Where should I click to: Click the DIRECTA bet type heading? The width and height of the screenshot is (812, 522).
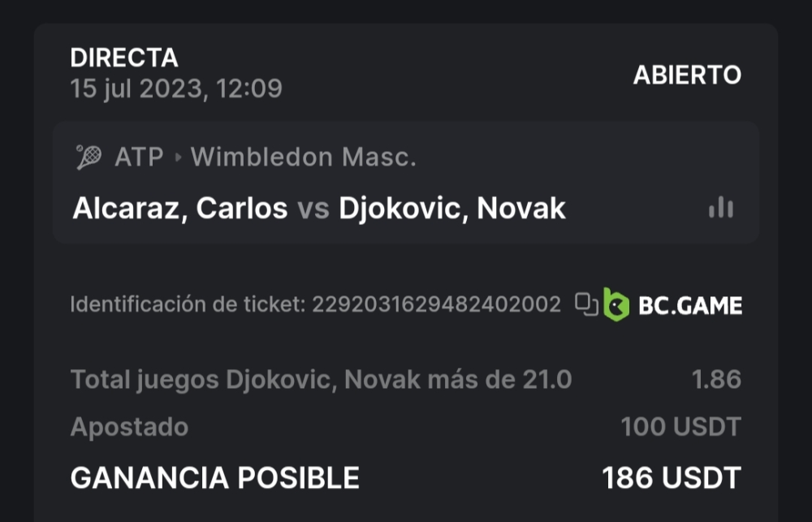[124, 58]
